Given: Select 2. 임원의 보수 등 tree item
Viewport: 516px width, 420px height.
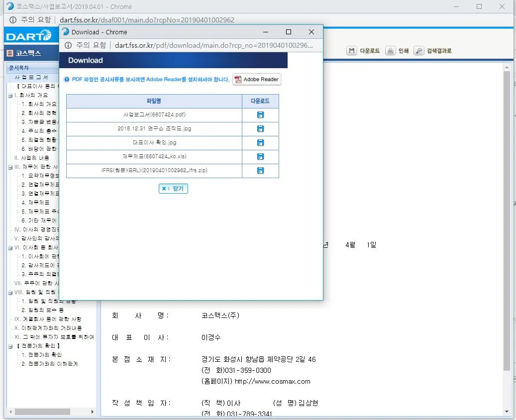Looking at the screenshot, I should pos(42,310).
